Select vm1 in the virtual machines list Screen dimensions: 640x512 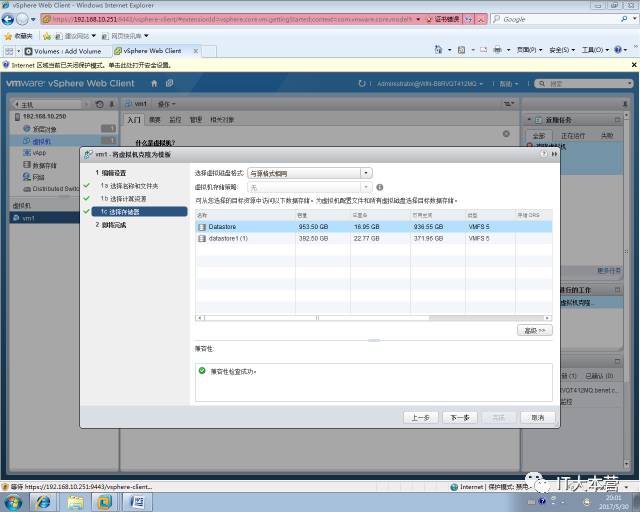pos(44,218)
